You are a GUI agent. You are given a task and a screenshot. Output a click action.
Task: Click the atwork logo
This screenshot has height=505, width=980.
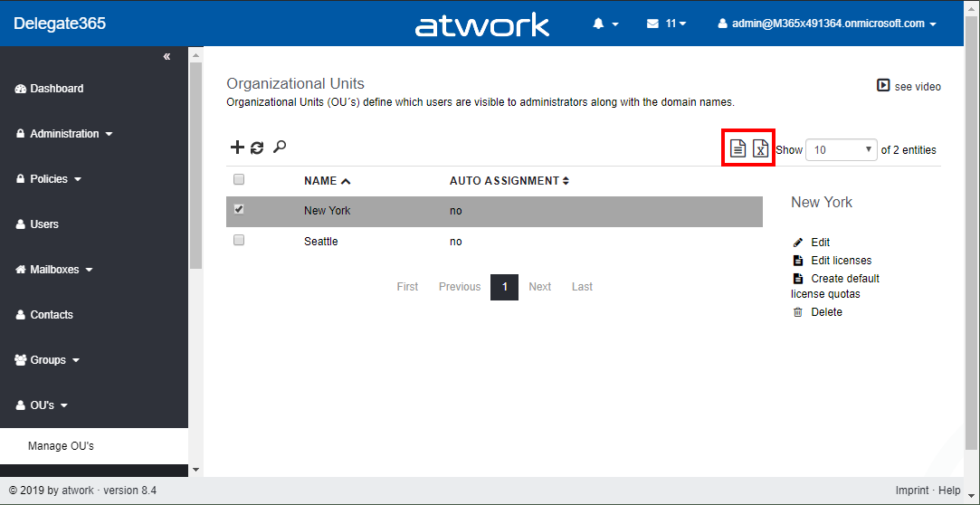(x=482, y=25)
